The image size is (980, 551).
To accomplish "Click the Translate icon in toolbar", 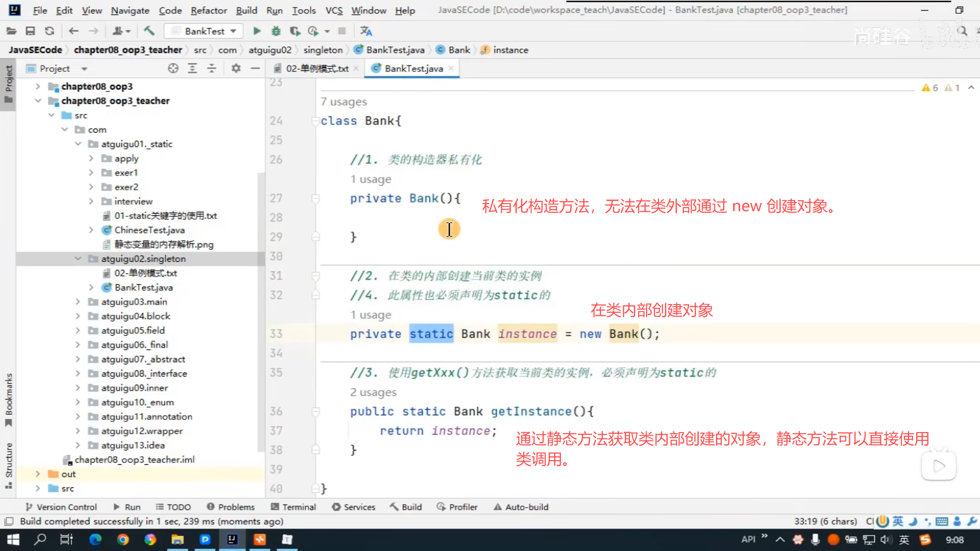I will point(366,31).
